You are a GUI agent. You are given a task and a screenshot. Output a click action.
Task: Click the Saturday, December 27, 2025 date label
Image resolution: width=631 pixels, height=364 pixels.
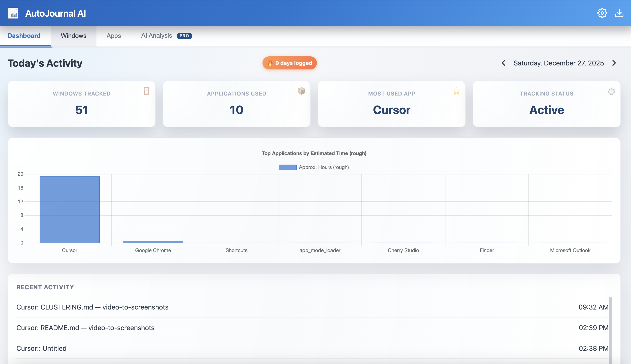click(558, 63)
